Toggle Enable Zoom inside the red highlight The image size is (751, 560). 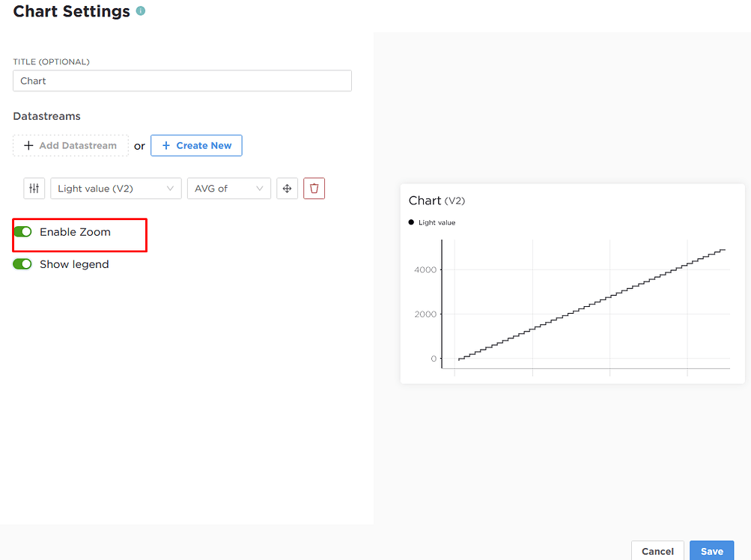pyautogui.click(x=22, y=232)
